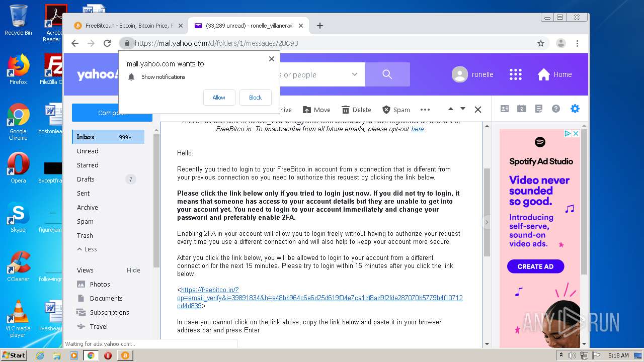Click Opera icon in taskbar
The image size is (644, 362).
pyautogui.click(x=108, y=355)
